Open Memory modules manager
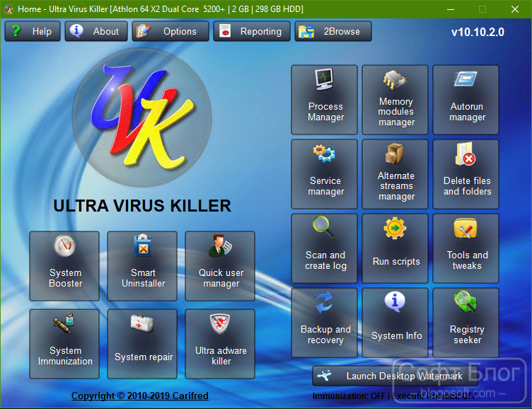 click(395, 100)
